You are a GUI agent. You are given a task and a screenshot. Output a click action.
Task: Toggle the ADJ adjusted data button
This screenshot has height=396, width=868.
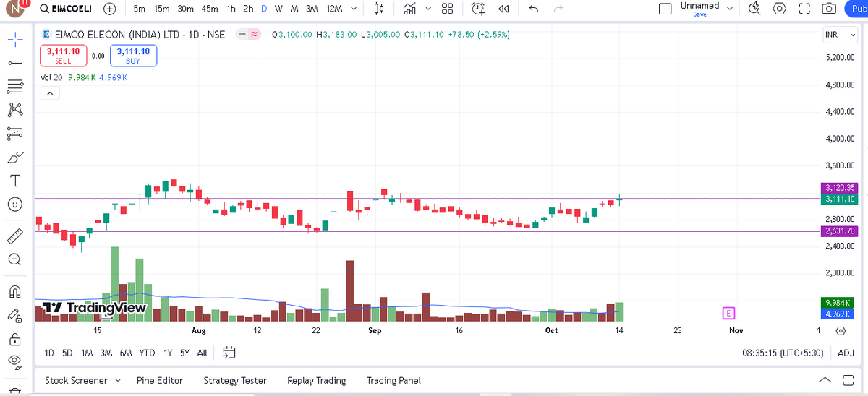(846, 353)
